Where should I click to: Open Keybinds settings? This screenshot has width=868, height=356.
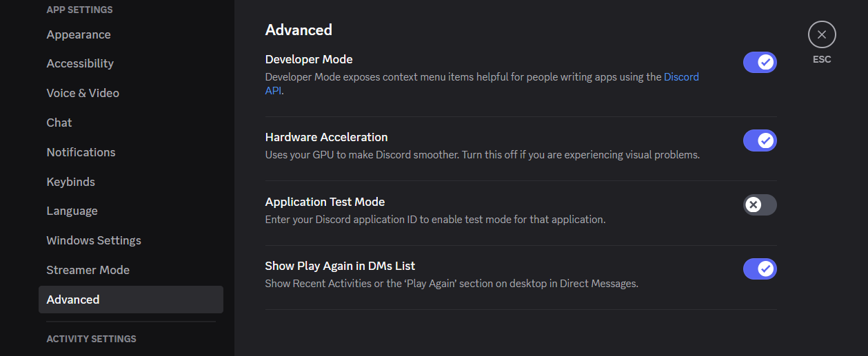click(70, 182)
